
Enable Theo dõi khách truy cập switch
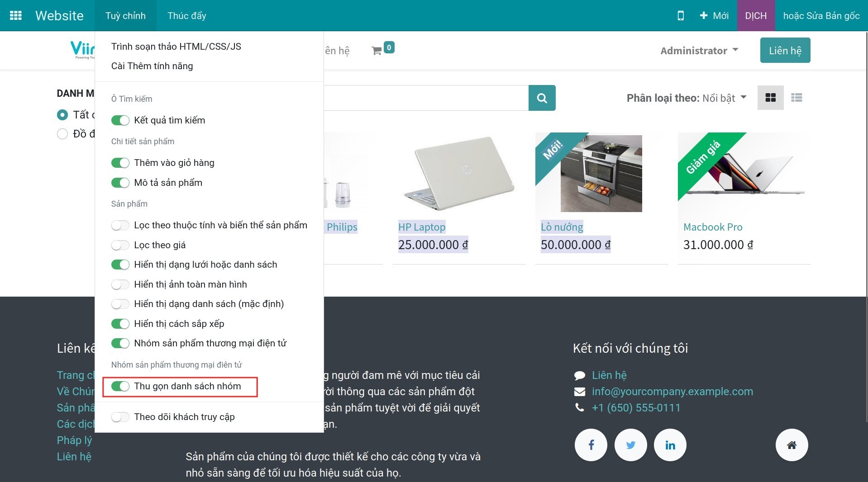[120, 417]
